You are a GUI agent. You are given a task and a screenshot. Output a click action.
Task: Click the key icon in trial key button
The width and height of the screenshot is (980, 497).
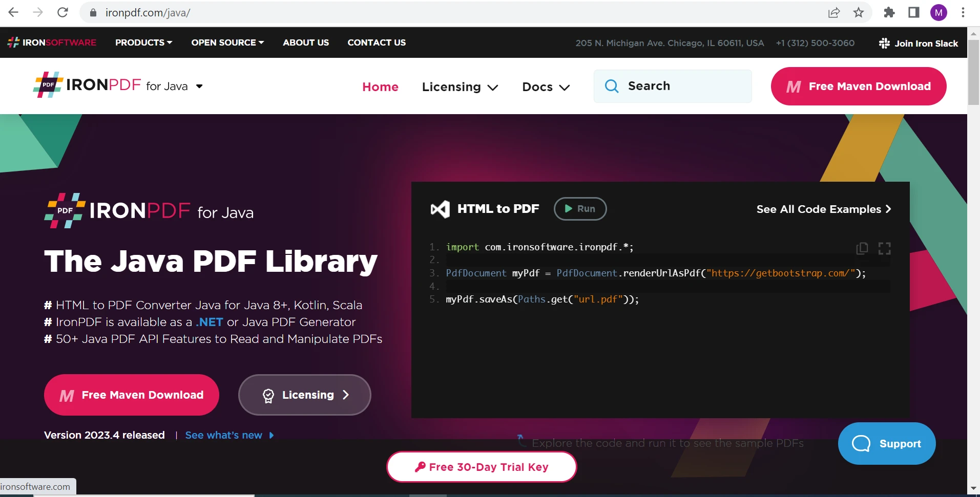pos(420,467)
